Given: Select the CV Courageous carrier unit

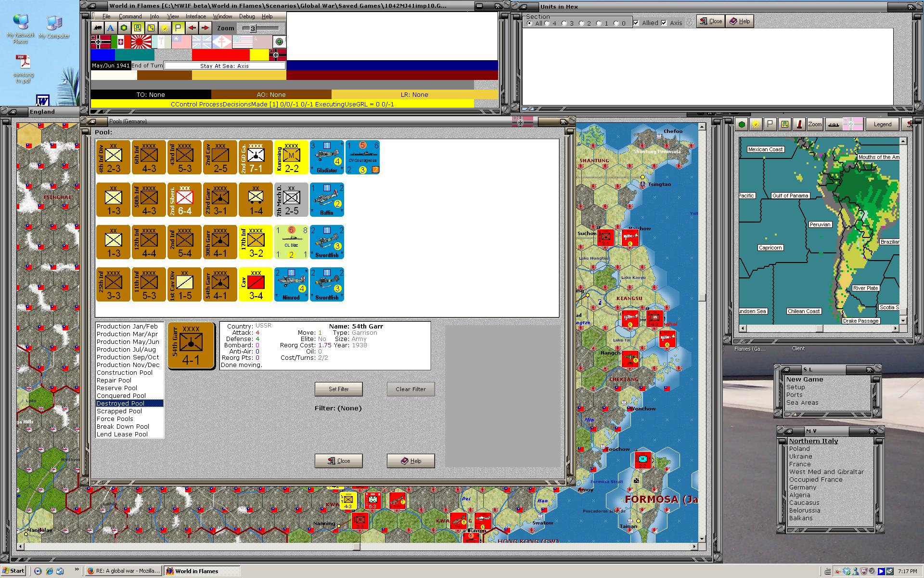Looking at the screenshot, I should 363,157.
